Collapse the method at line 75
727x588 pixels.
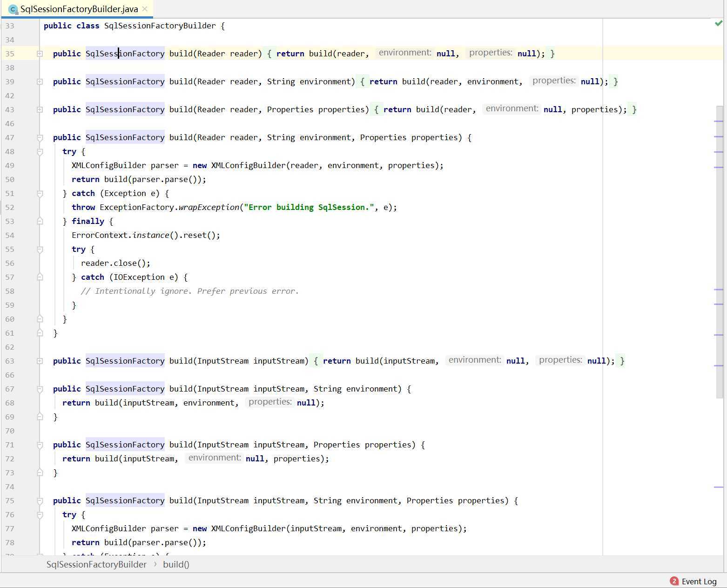click(40, 500)
